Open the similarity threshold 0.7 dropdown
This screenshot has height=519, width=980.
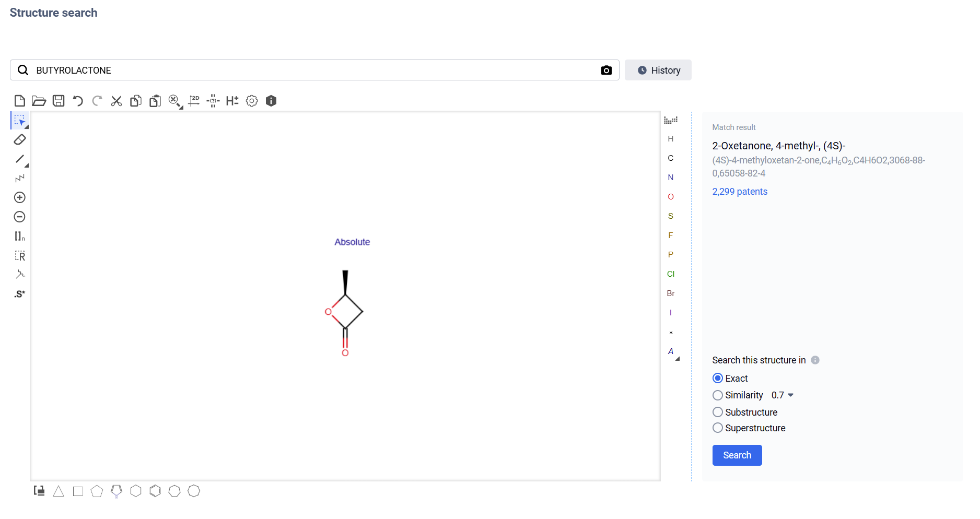pyautogui.click(x=789, y=395)
